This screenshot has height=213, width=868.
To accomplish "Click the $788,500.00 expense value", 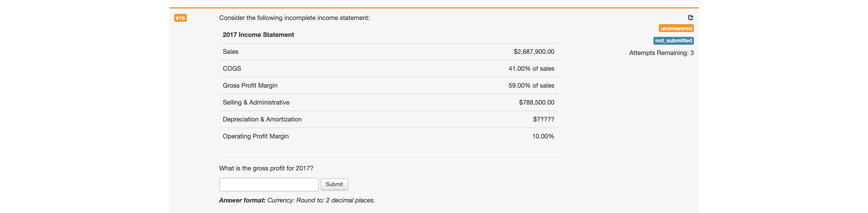I will pyautogui.click(x=536, y=102).
